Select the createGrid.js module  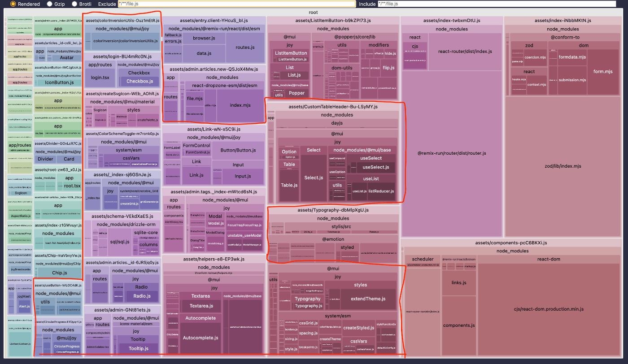click(x=129, y=204)
